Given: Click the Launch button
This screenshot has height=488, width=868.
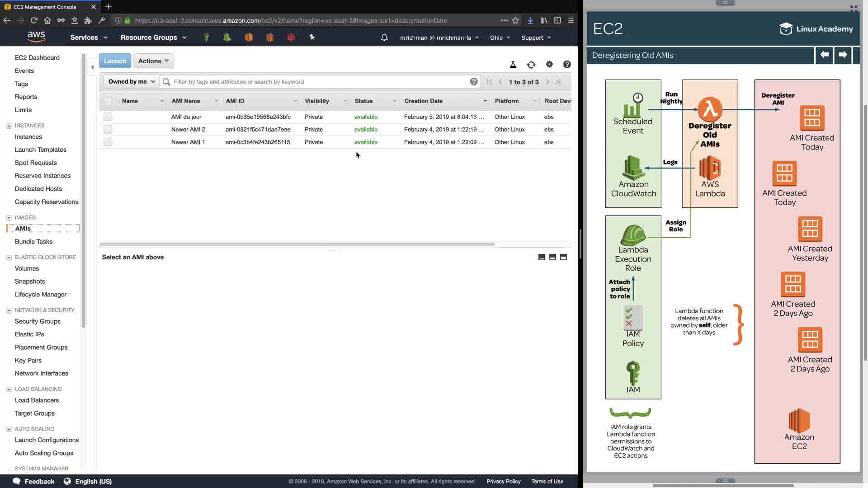Looking at the screenshot, I should tap(115, 61).
